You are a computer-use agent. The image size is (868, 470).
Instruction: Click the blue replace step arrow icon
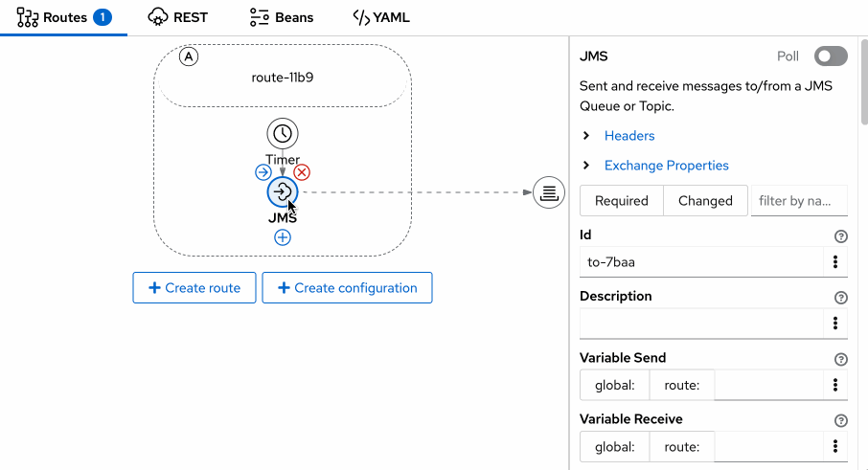(263, 172)
